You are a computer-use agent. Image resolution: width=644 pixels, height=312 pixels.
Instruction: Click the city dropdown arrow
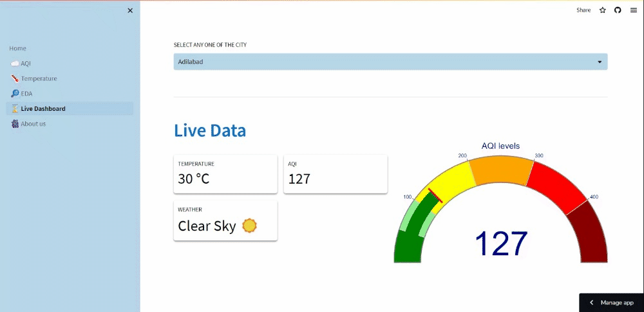[x=600, y=62]
